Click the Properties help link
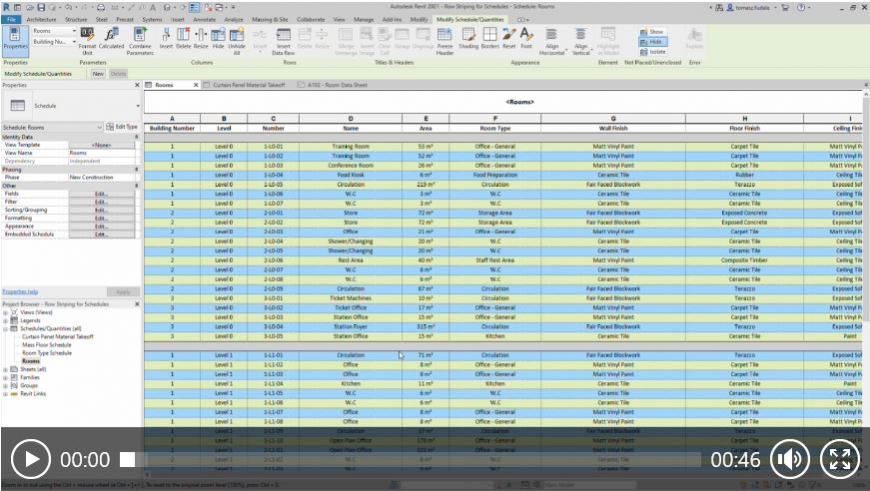 pyautogui.click(x=20, y=292)
